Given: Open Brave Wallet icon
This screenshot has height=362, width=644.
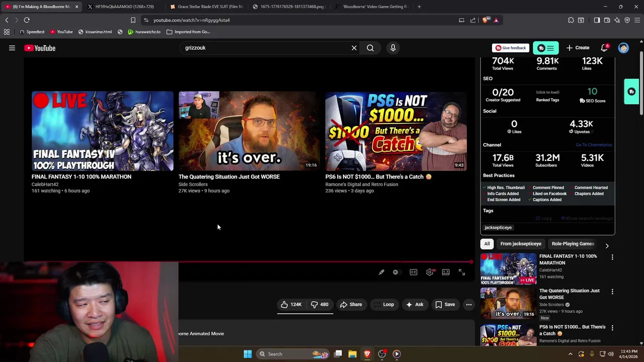Looking at the screenshot, I should pos(607,20).
